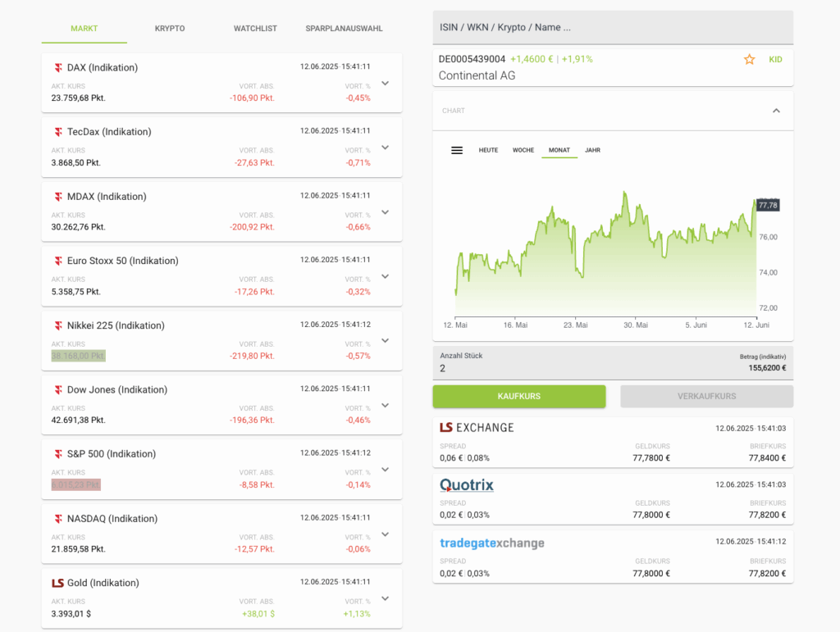
Task: Show chart for HEUTE
Action: click(488, 150)
